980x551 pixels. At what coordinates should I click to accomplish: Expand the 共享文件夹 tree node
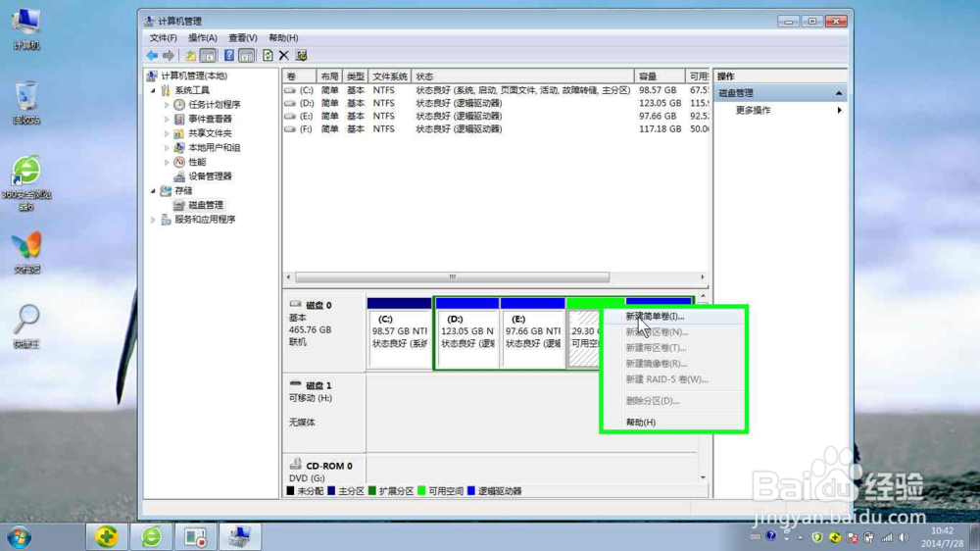[167, 133]
